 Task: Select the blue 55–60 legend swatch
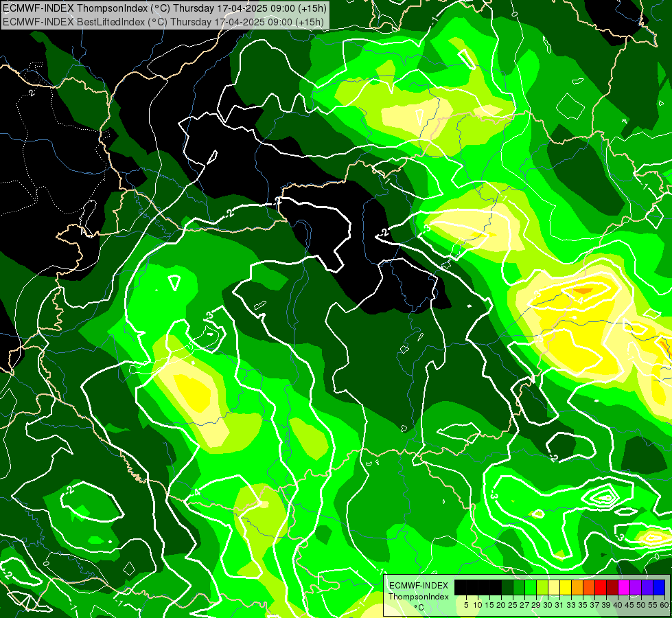pos(659,587)
